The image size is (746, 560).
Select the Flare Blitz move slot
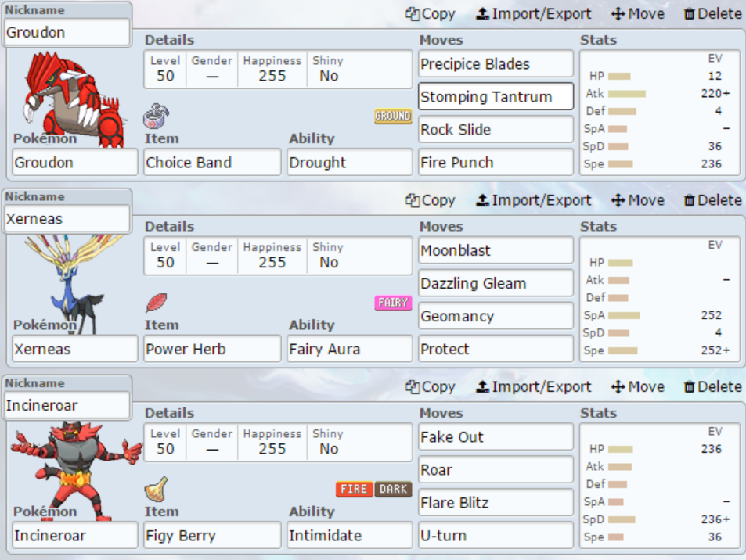496,502
